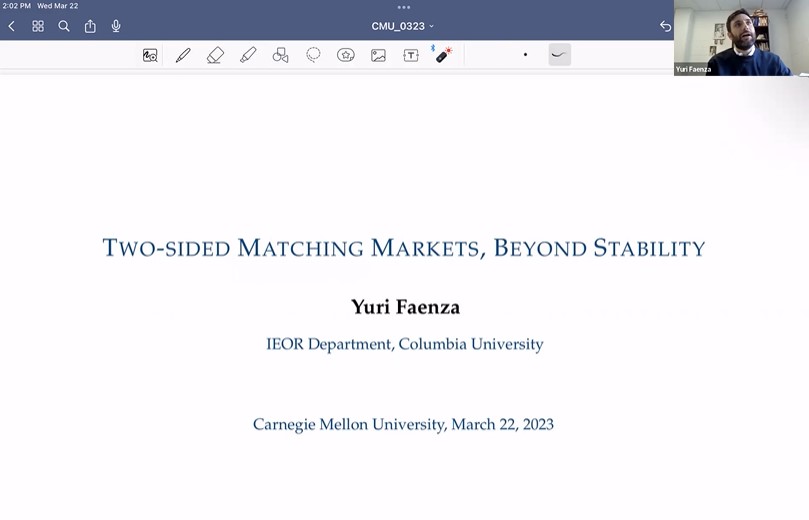
Task: Select the zoom window tool
Action: pos(150,55)
